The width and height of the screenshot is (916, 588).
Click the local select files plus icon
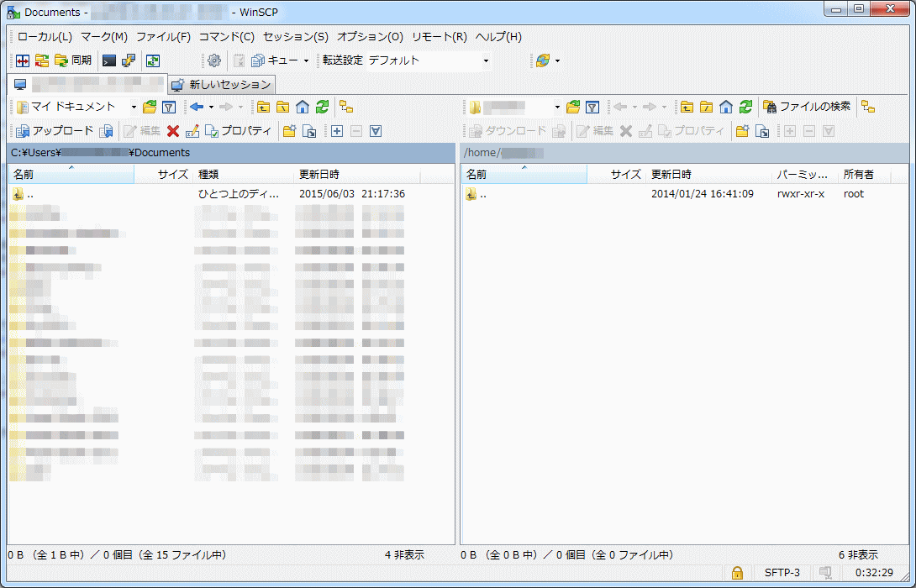pos(336,131)
